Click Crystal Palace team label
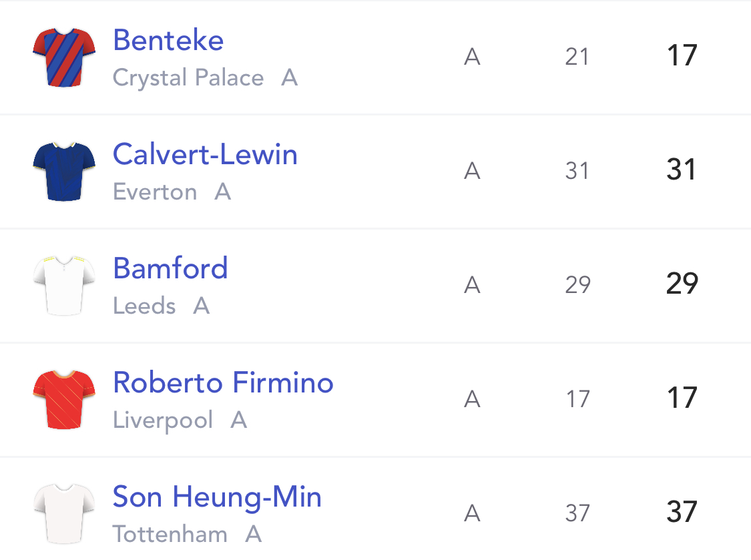The width and height of the screenshot is (751, 560). click(188, 78)
